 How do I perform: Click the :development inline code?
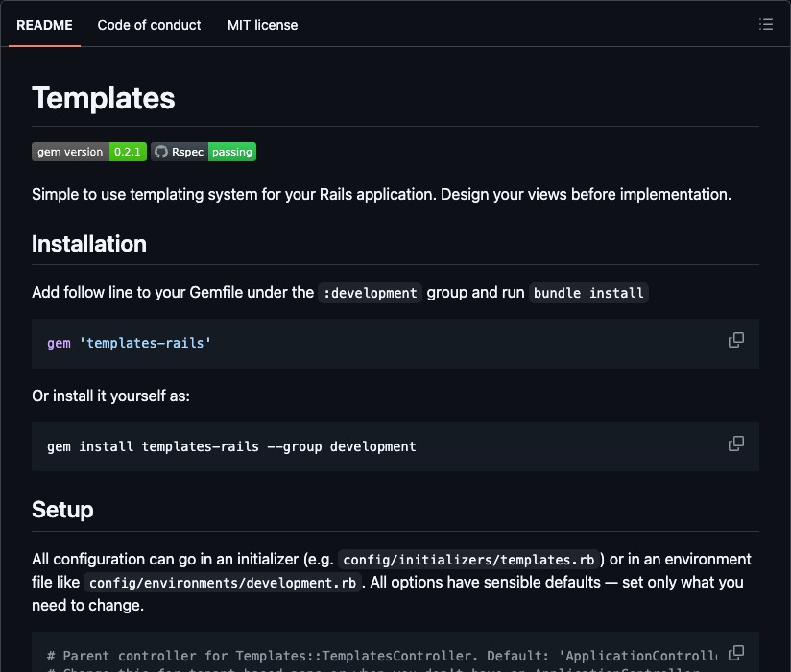(x=370, y=293)
